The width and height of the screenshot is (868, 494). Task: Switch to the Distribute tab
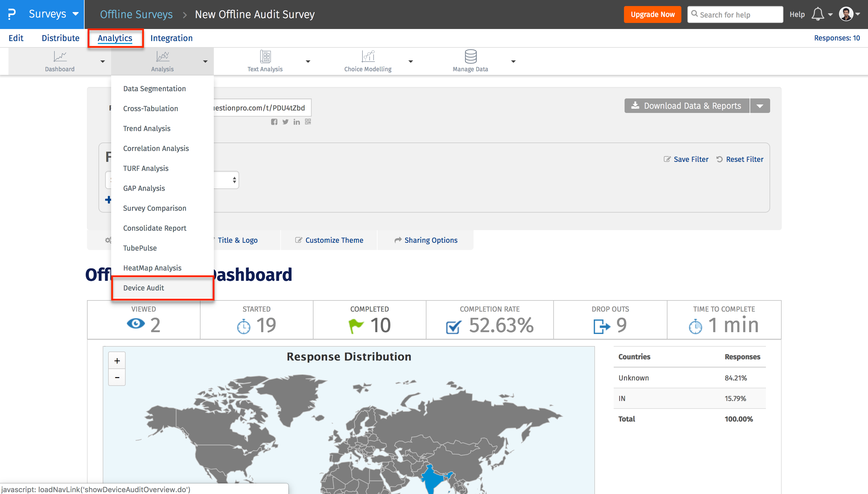coord(60,38)
